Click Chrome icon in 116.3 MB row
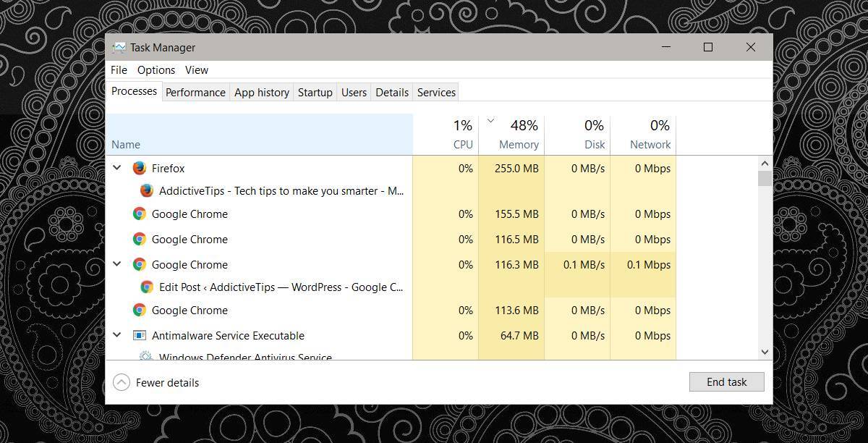Image resolution: width=868 pixels, height=443 pixels. 140,264
